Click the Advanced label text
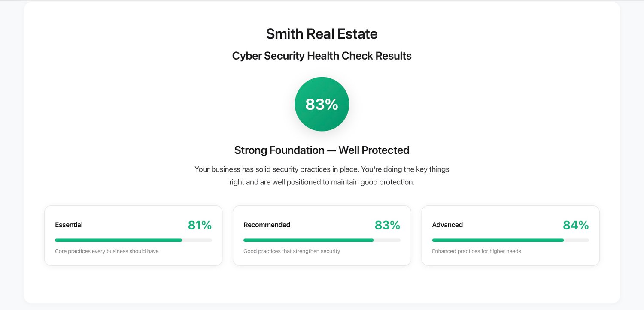The image size is (644, 310). click(x=447, y=225)
